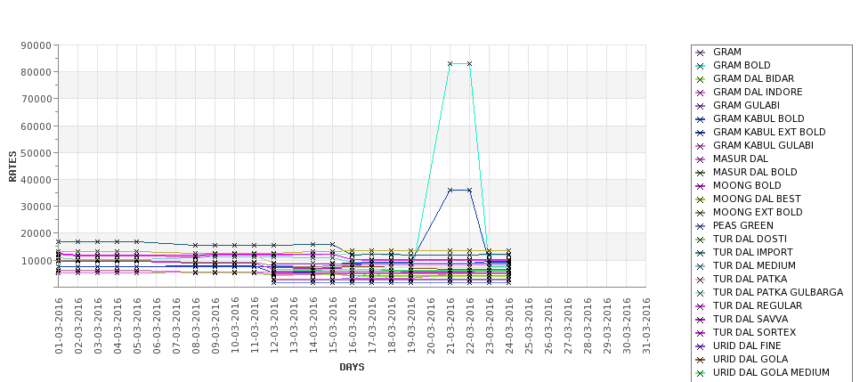Click the RATES y-axis title
Image resolution: width=868 pixels, height=382 pixels.
[12, 167]
